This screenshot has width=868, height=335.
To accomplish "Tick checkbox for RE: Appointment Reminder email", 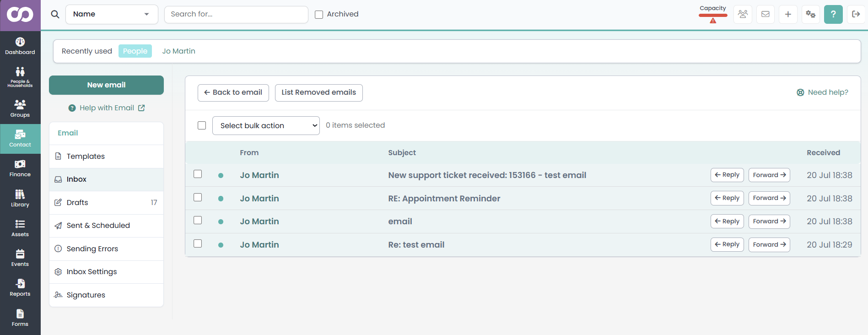I will tap(198, 197).
